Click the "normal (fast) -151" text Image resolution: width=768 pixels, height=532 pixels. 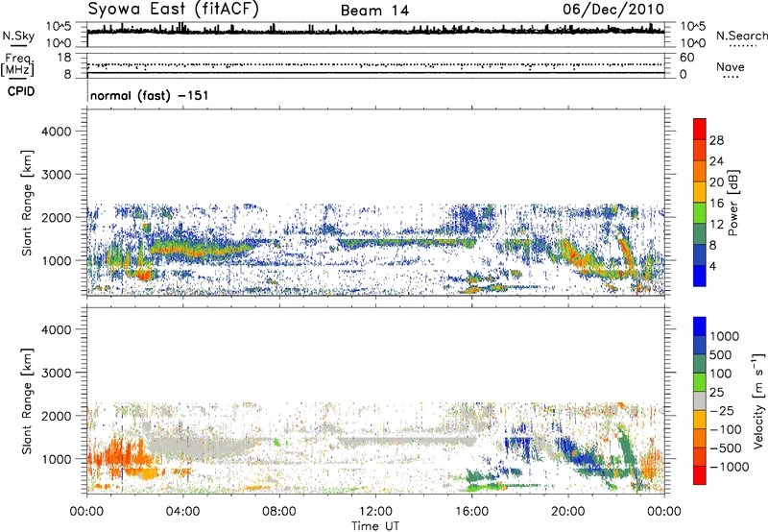[x=150, y=95]
